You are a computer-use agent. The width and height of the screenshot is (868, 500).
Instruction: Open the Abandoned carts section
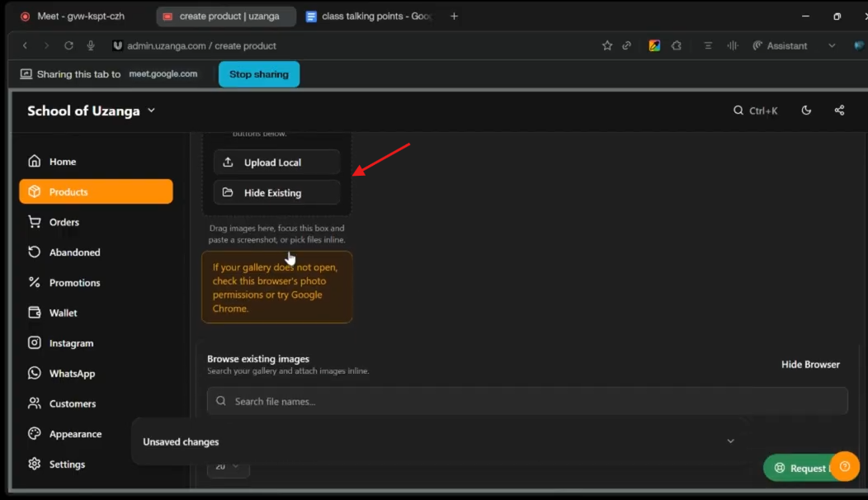[x=96, y=252]
